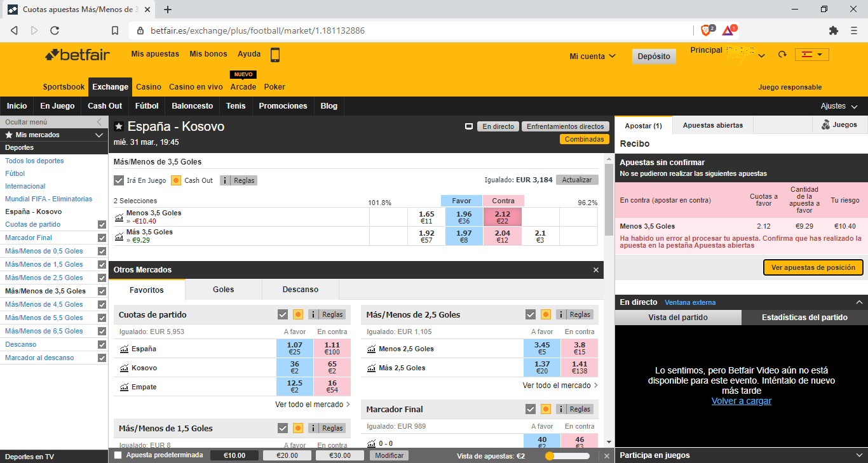Reload the page with browser refresh button
The image size is (868, 463).
click(55, 30)
